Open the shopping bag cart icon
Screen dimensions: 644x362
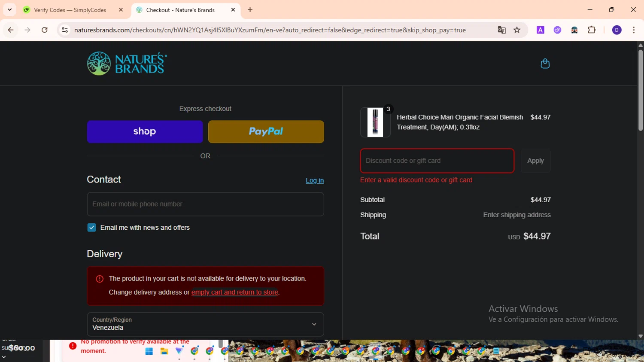tap(545, 64)
